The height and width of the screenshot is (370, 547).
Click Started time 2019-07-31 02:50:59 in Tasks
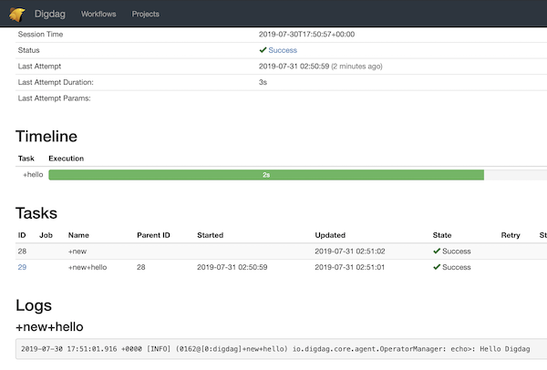click(x=232, y=267)
